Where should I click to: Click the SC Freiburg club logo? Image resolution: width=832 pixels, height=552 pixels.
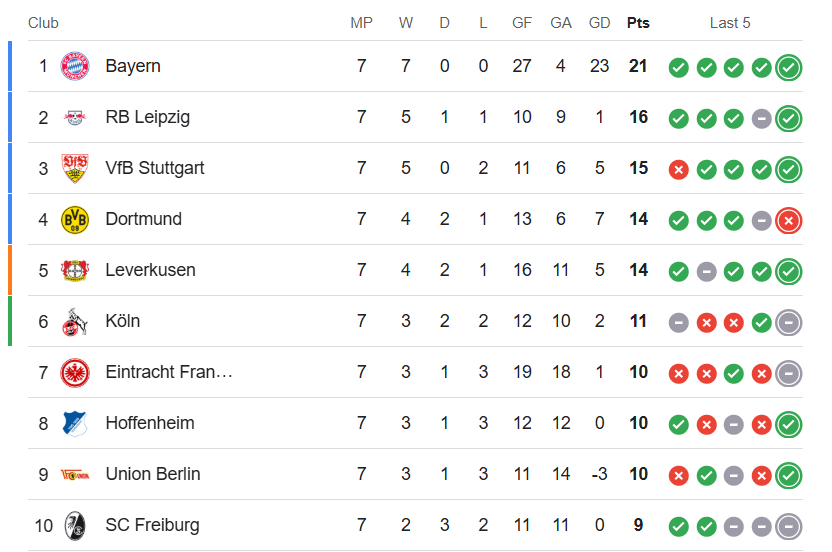coord(75,525)
